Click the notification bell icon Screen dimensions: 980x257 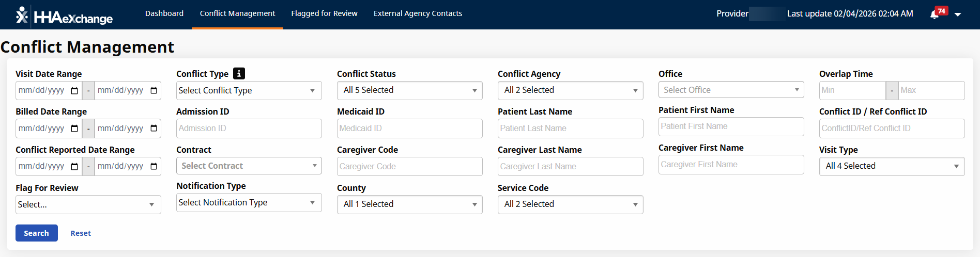[x=935, y=14]
